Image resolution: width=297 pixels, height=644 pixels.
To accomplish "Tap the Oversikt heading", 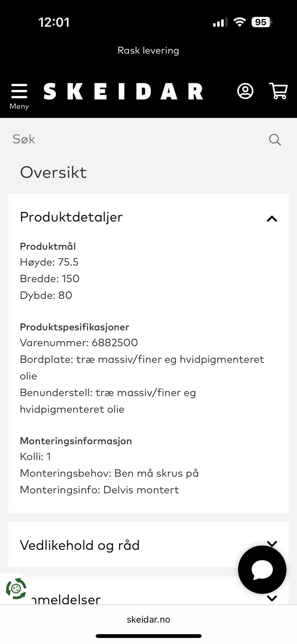I will point(53,172).
